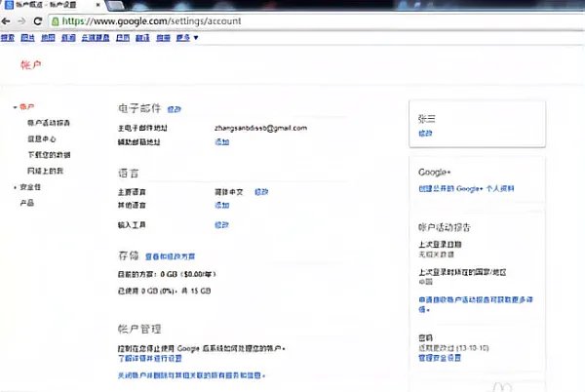The image size is (585, 392).
Task: Open 新闻 in the top Google bar
Action: [x=68, y=38]
